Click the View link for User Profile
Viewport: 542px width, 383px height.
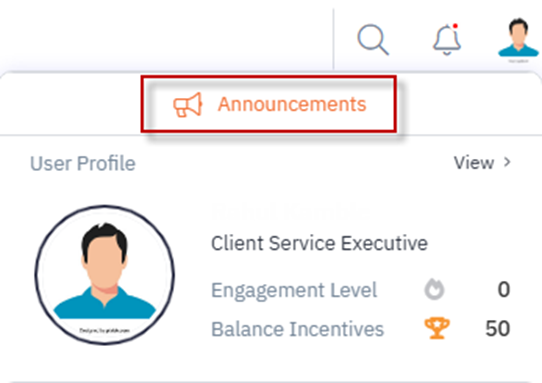coord(474,162)
